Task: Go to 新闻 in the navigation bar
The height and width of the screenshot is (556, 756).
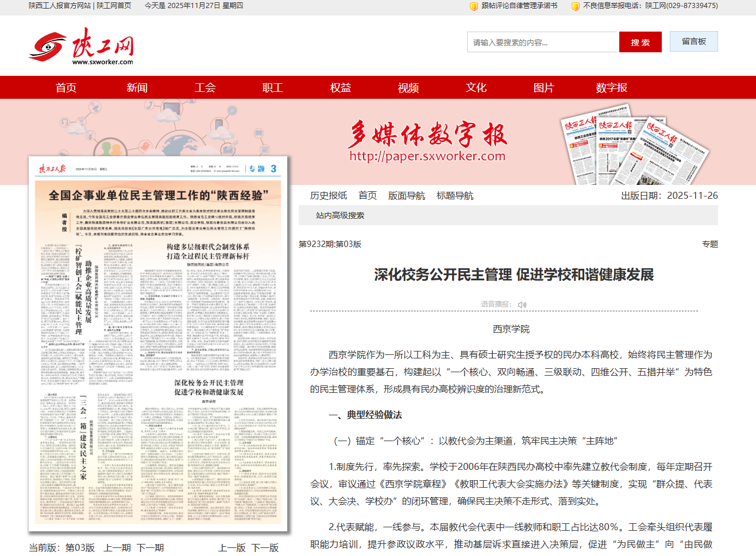Action: 137,87
